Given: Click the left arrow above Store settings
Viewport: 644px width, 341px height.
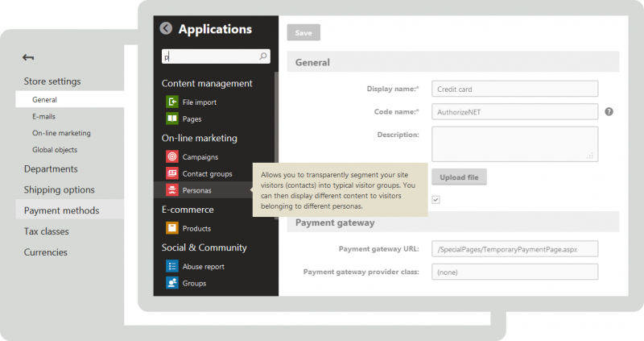Looking at the screenshot, I should click(29, 57).
